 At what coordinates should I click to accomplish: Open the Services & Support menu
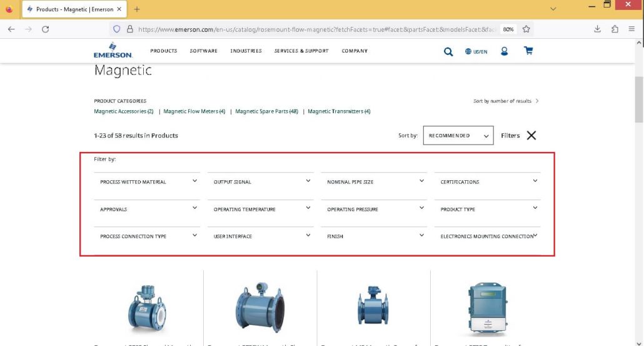[301, 51]
